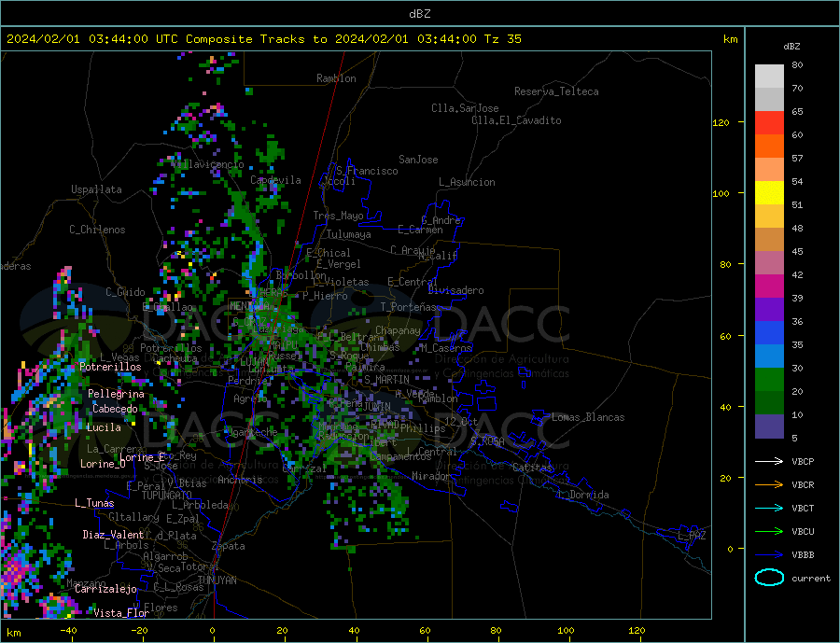The height and width of the screenshot is (643, 840).
Task: Pick the light blue 30–35 dBZ band
Action: (769, 356)
